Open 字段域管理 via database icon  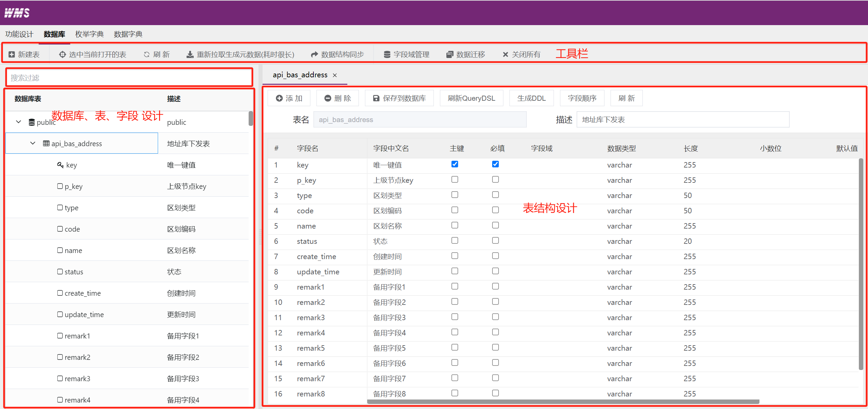[x=387, y=54]
